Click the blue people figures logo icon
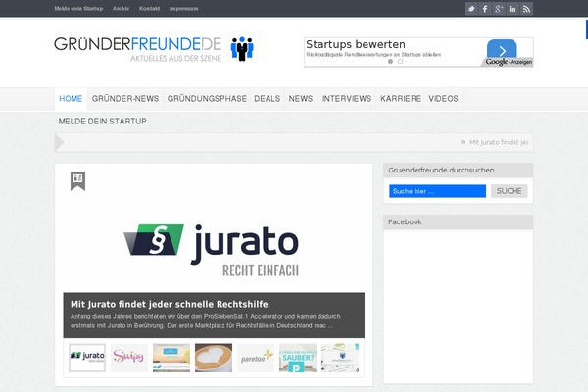 [242, 49]
